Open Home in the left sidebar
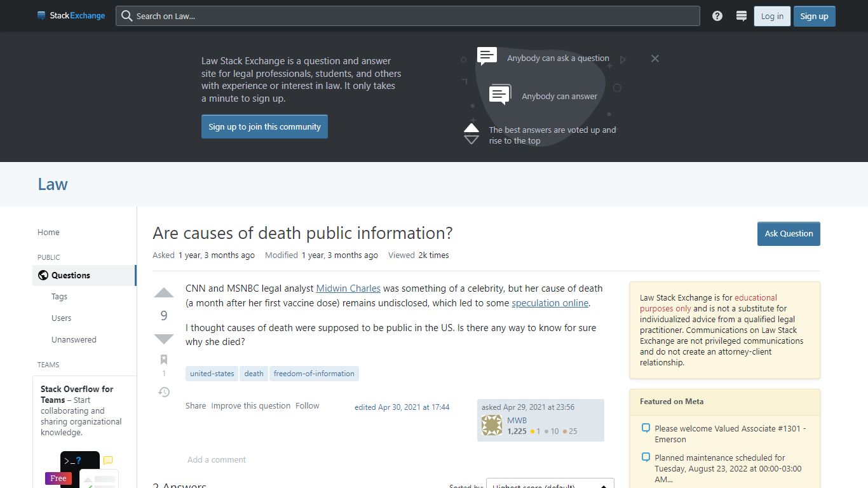 coord(48,233)
